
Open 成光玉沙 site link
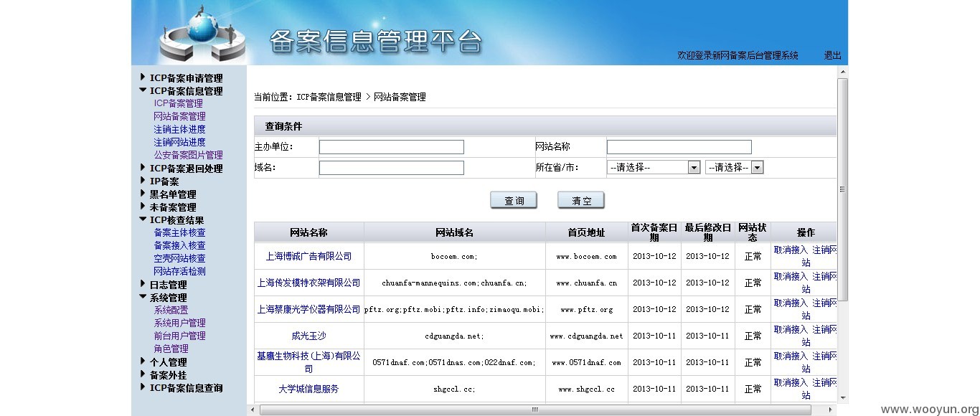(308, 336)
